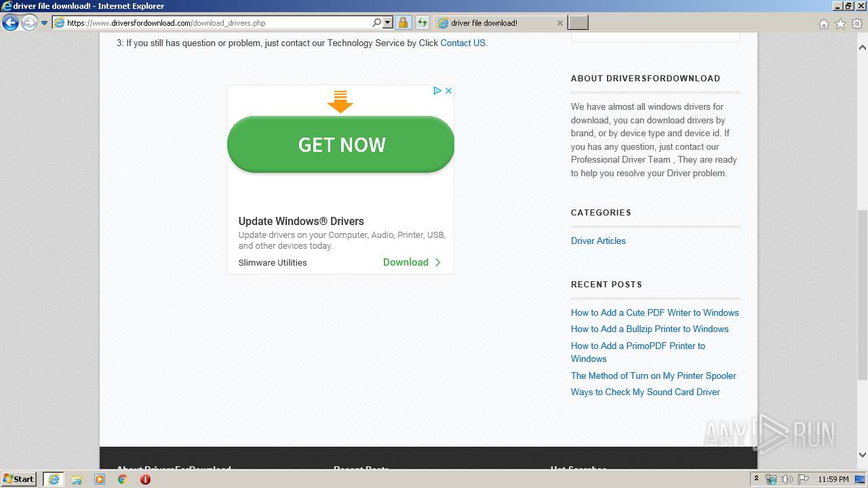This screenshot has width=868, height=488.
Task: Click the search magnifier icon in address bar
Action: click(377, 23)
